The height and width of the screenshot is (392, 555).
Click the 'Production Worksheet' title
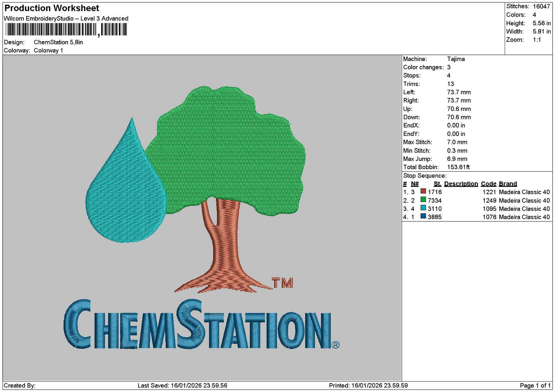click(x=52, y=8)
